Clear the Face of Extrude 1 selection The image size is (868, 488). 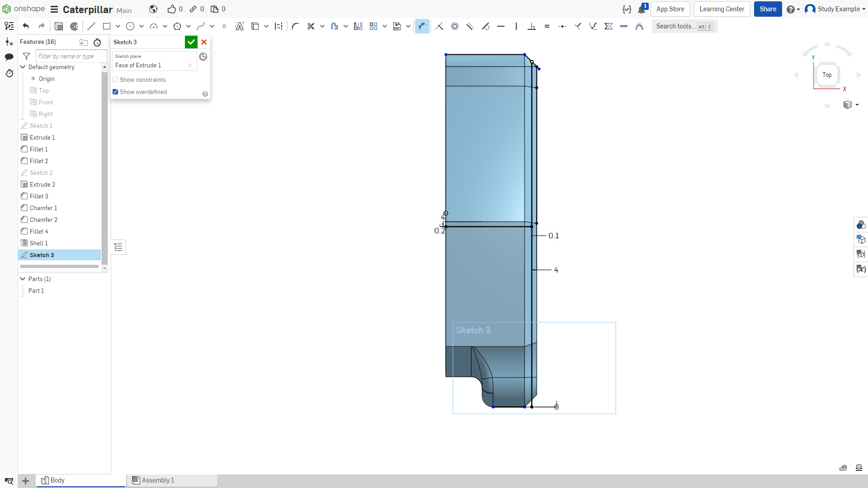pos(190,66)
